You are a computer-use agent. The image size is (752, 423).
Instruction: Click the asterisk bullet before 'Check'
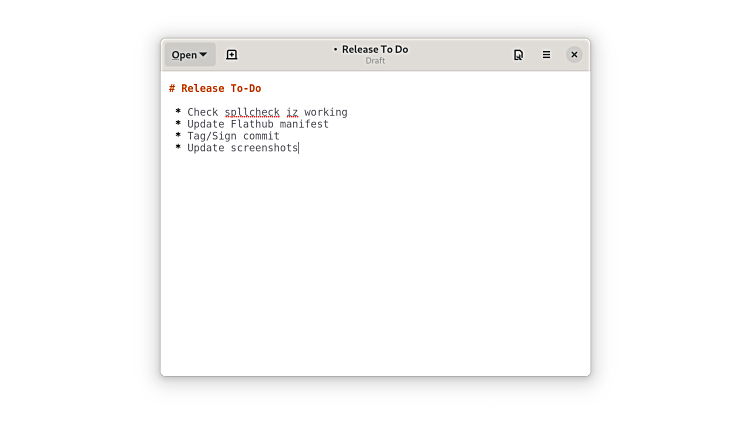click(178, 112)
